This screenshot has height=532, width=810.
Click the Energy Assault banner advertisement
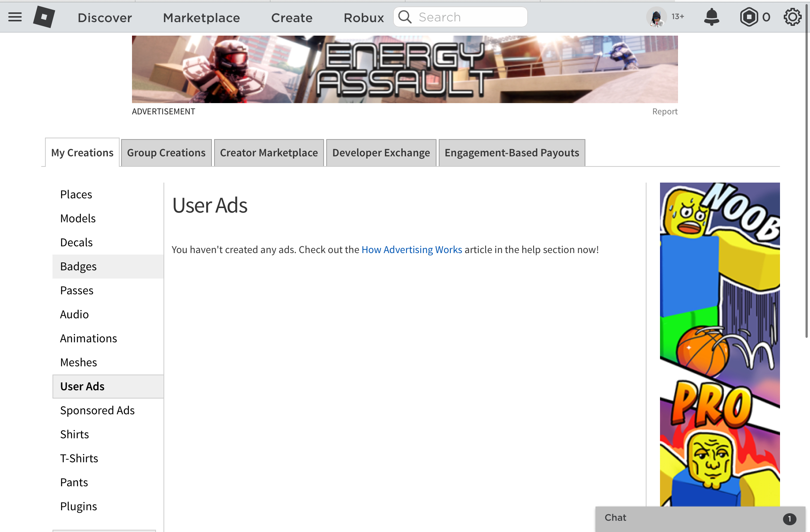(405, 69)
